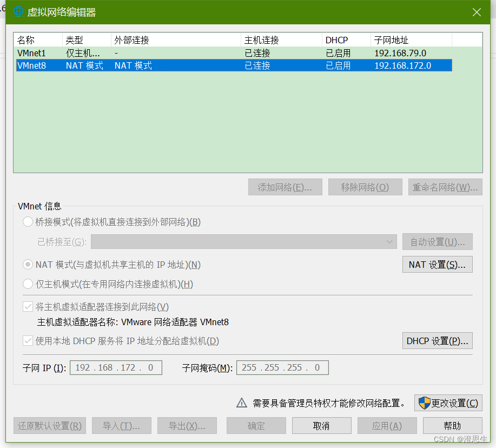Select 桥接模式 radio button
Screen dimensions: 496x448
[28, 222]
